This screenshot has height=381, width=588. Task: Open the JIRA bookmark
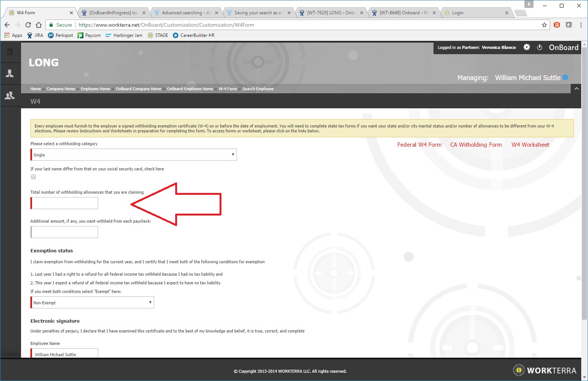35,35
